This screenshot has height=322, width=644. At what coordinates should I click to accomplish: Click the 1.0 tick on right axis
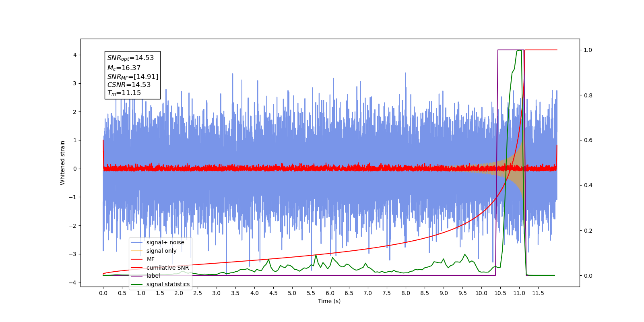tap(588, 50)
